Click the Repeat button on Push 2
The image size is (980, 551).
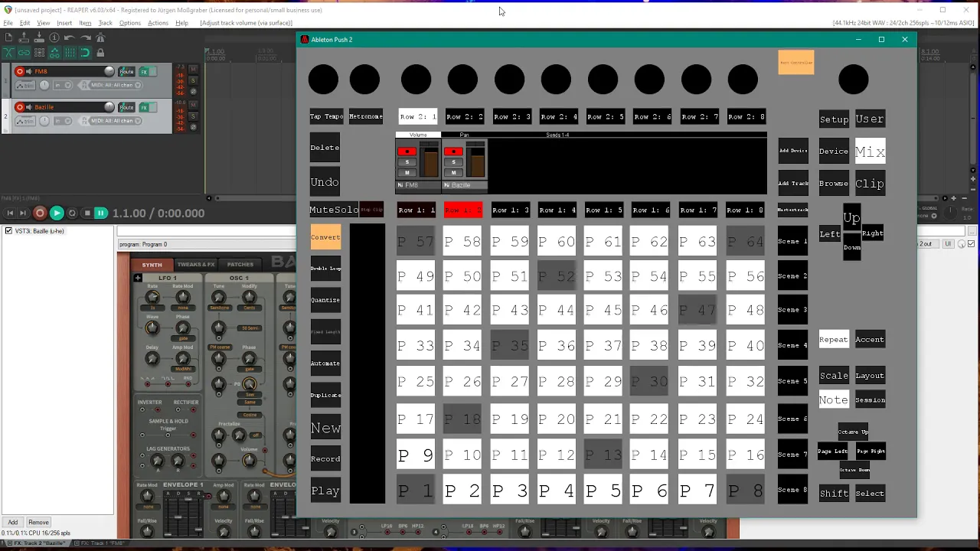pyautogui.click(x=834, y=340)
